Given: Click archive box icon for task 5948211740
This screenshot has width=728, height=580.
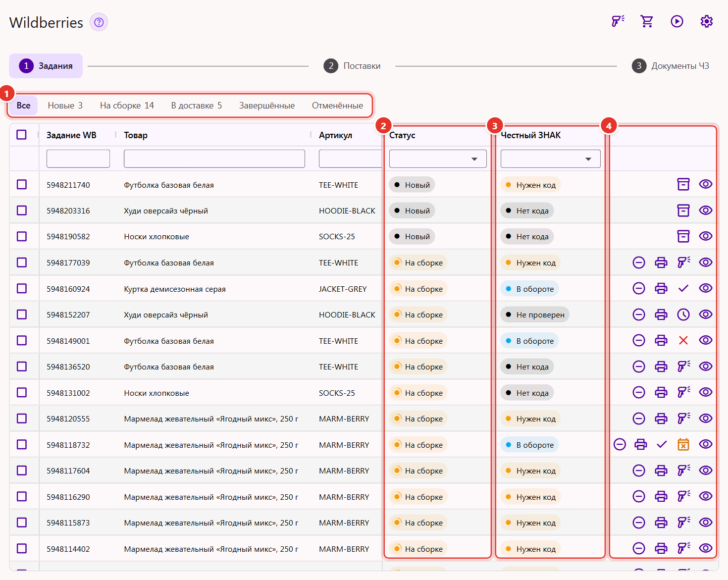Looking at the screenshot, I should (x=683, y=184).
